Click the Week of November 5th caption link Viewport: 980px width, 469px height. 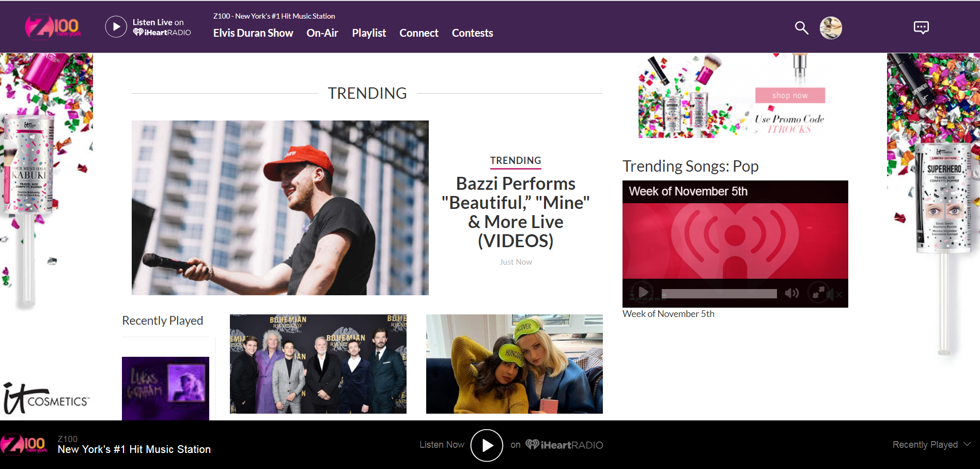click(x=668, y=314)
